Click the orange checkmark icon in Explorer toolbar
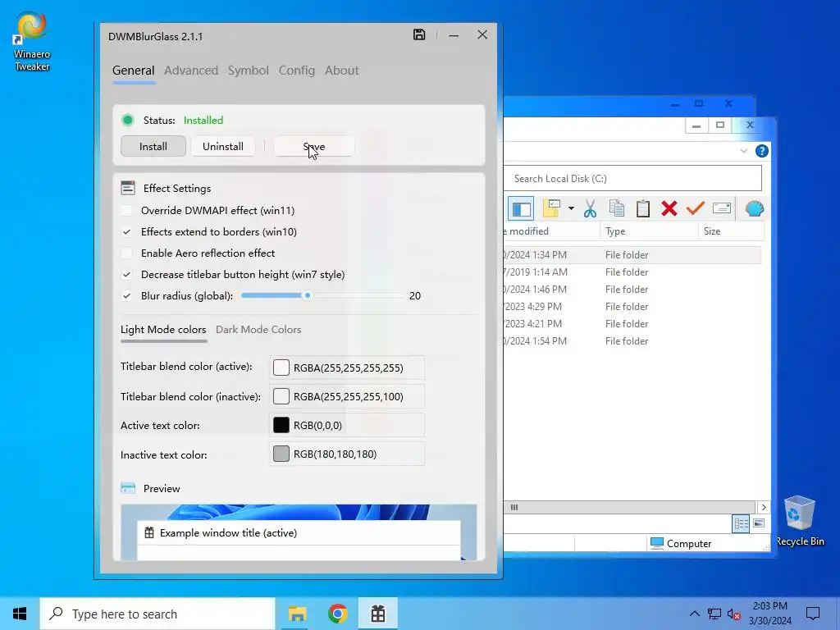 [695, 208]
